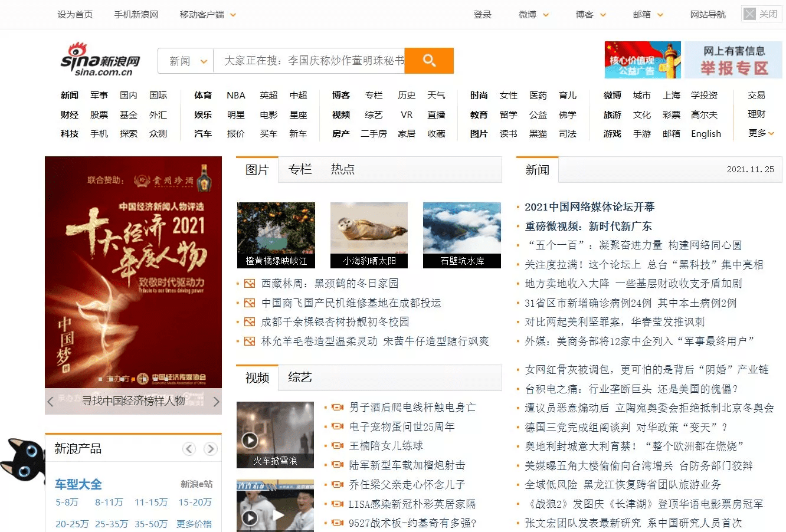Click the 核心价值观公益广告 banner

point(643,60)
